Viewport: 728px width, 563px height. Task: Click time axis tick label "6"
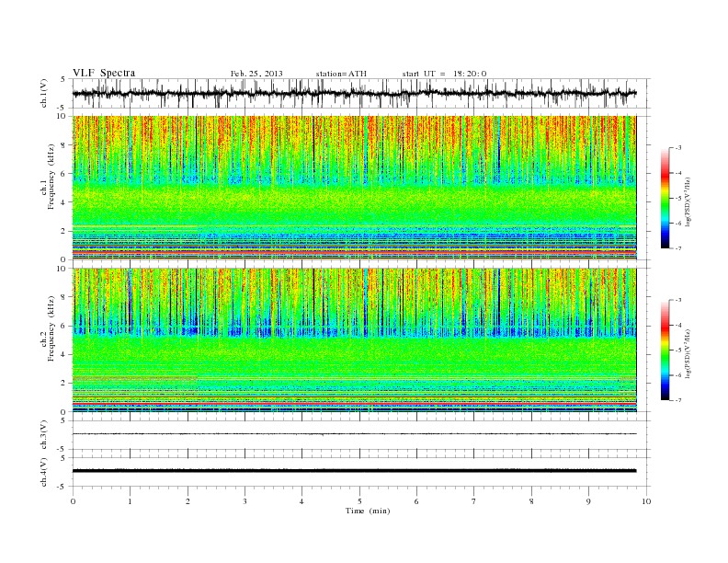coord(416,501)
